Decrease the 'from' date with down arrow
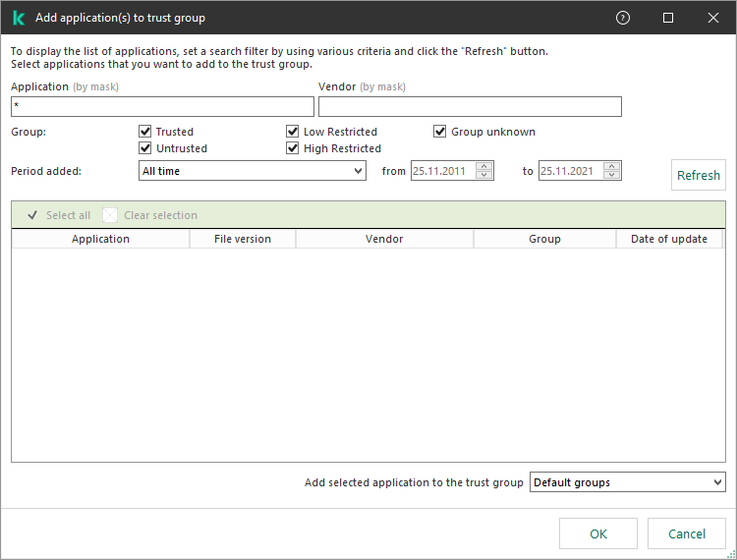737x560 pixels. pyautogui.click(x=484, y=176)
